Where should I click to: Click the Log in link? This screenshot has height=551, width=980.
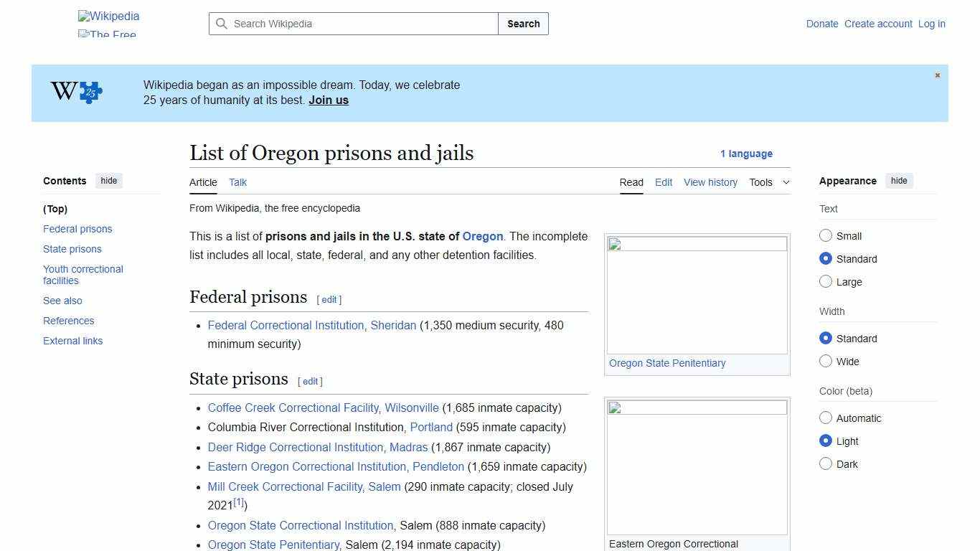pyautogui.click(x=931, y=24)
